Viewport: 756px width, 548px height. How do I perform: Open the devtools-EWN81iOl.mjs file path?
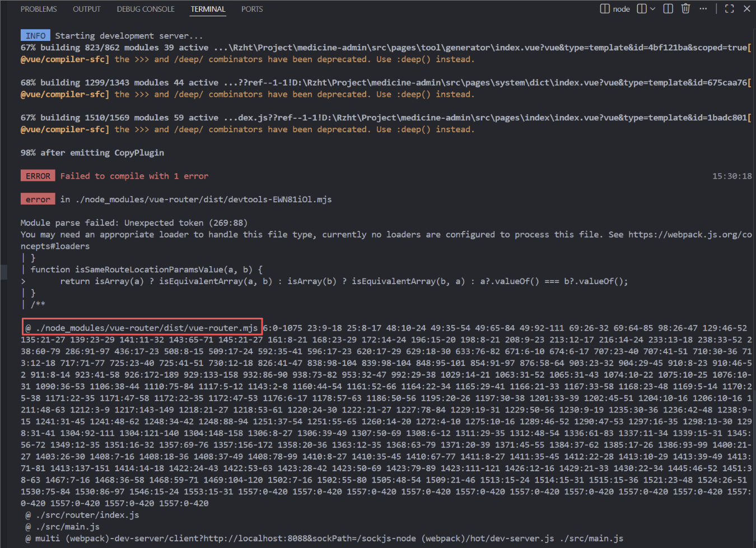203,199
